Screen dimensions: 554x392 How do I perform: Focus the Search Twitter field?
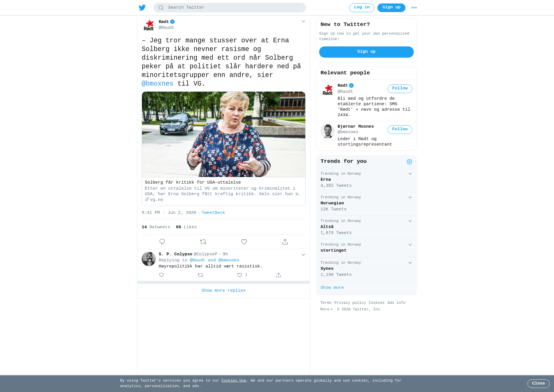(x=230, y=8)
